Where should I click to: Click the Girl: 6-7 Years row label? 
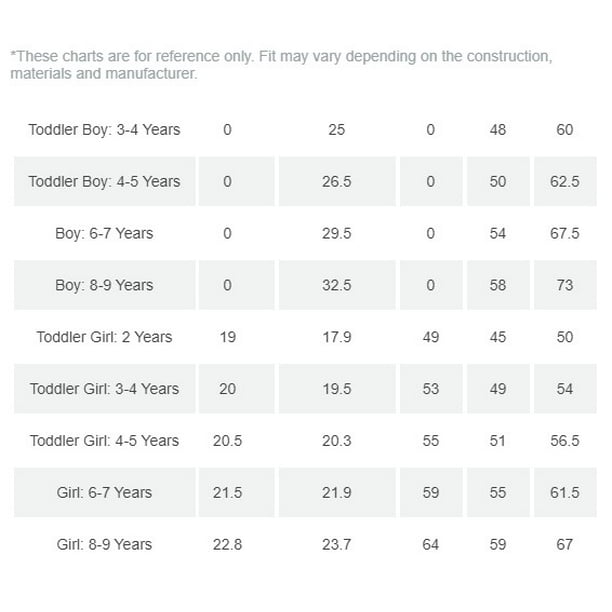click(104, 493)
